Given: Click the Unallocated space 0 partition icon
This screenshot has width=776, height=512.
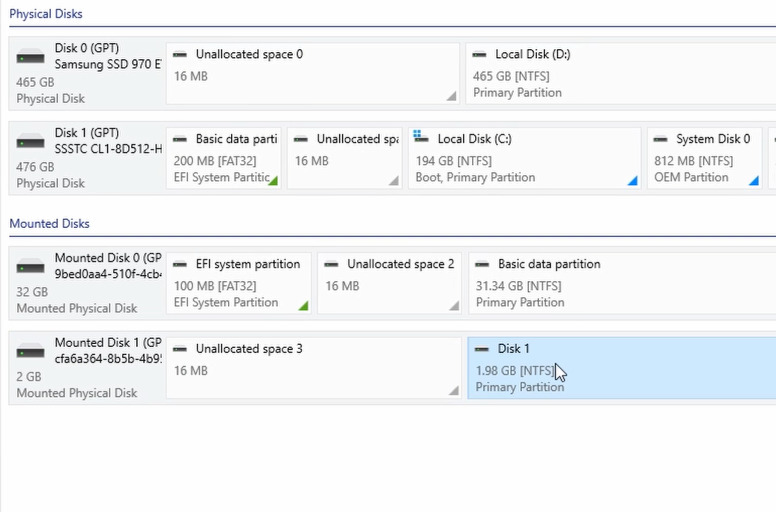Looking at the screenshot, I should tap(180, 54).
